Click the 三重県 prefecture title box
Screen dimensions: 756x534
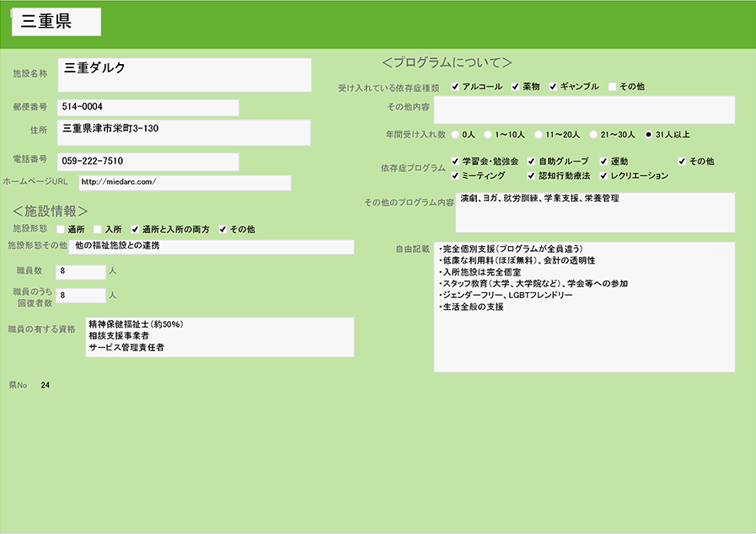56,23
